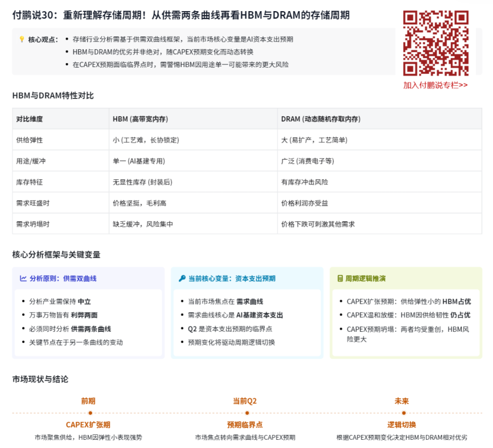Click the bullet 分析产业需保持中立
The width and height of the screenshot is (493, 448).
tap(60, 302)
